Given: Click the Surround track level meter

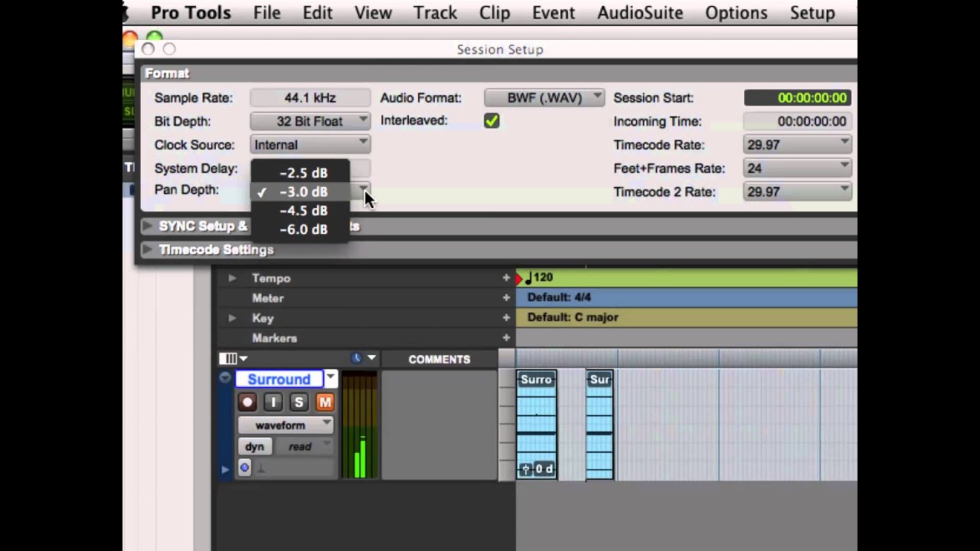Looking at the screenshot, I should 359,425.
